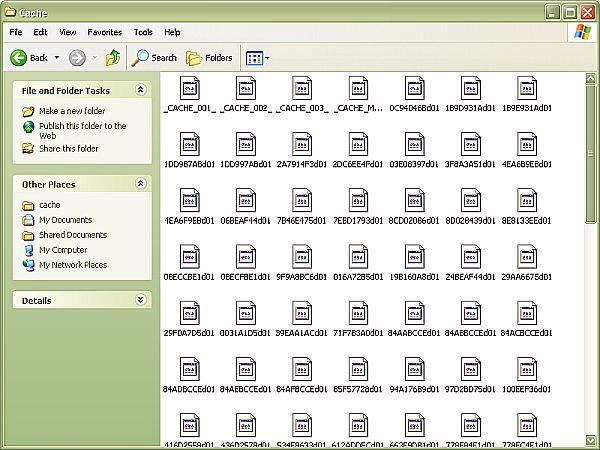
Task: Open My Computer from Other Places
Action: [x=62, y=250]
